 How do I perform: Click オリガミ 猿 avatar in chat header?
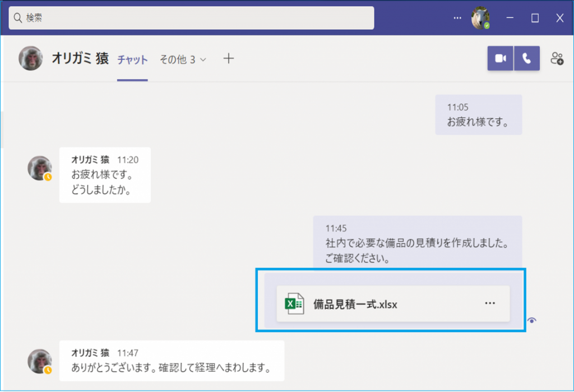(31, 58)
